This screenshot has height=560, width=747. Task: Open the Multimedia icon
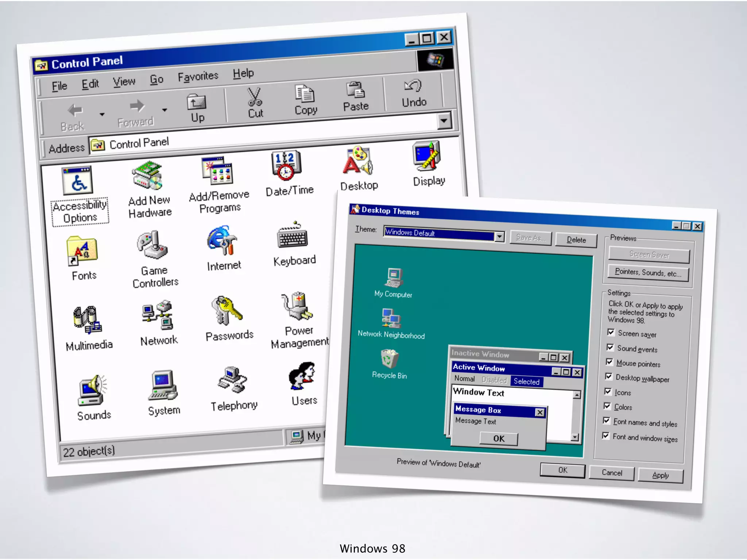[x=87, y=320]
